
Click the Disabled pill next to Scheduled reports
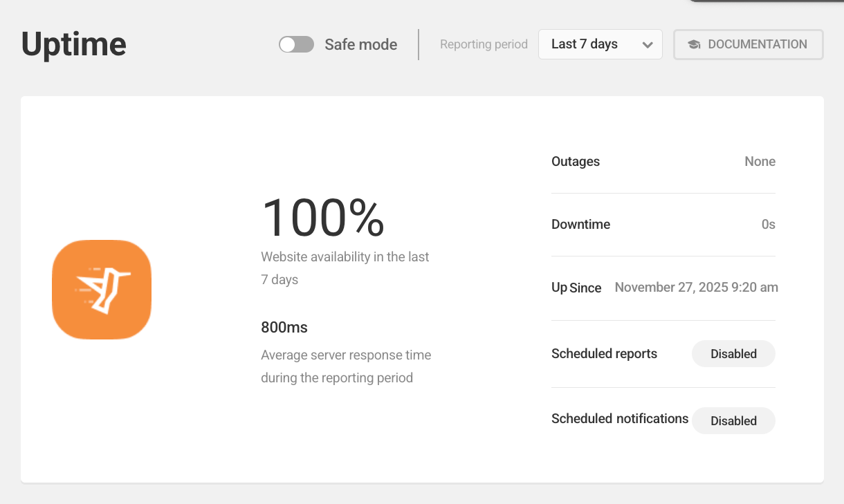(x=733, y=353)
